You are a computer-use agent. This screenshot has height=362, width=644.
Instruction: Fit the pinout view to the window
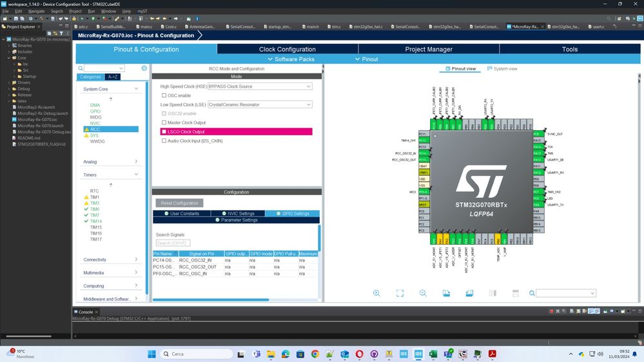click(400, 293)
